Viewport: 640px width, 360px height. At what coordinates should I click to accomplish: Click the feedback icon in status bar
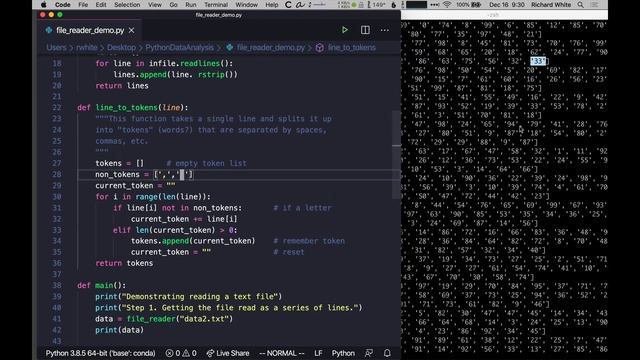[x=369, y=353]
